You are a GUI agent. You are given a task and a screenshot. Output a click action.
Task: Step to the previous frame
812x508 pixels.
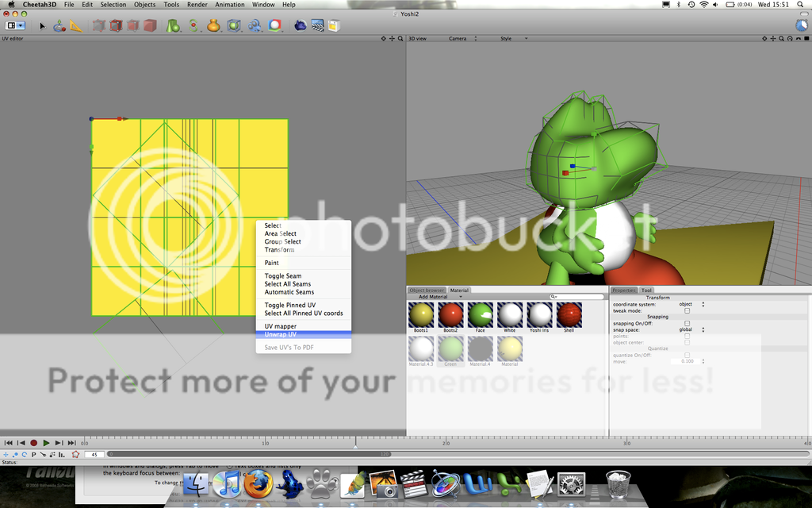point(21,443)
